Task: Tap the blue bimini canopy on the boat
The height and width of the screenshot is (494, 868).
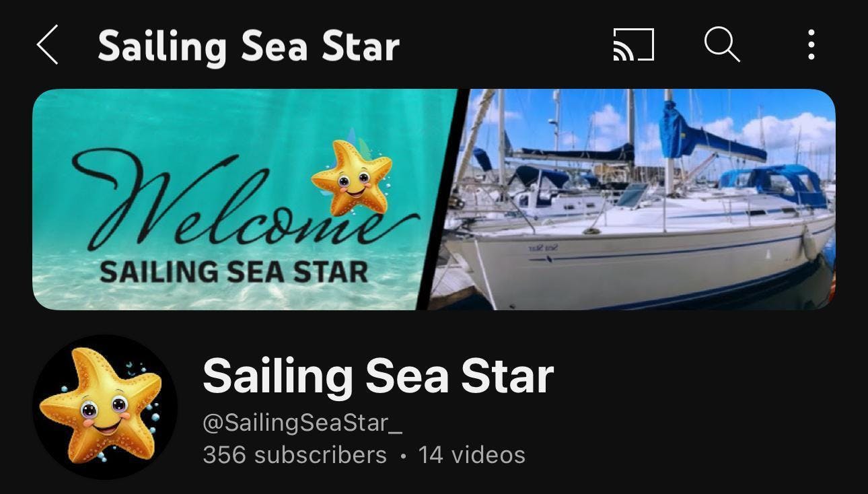Action: (x=774, y=183)
